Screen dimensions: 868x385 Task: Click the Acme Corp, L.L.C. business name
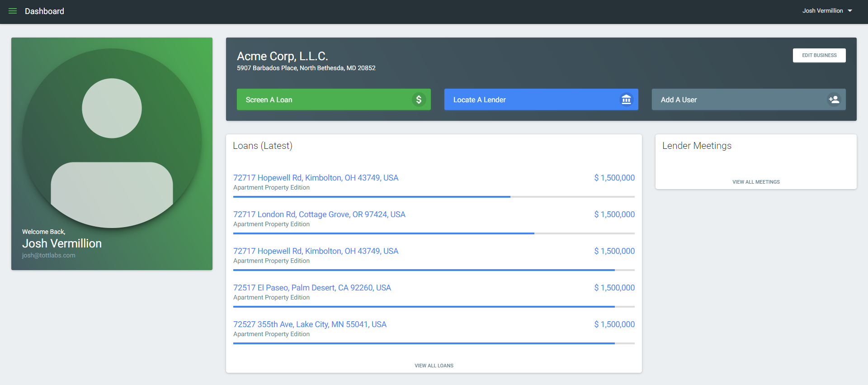click(283, 56)
